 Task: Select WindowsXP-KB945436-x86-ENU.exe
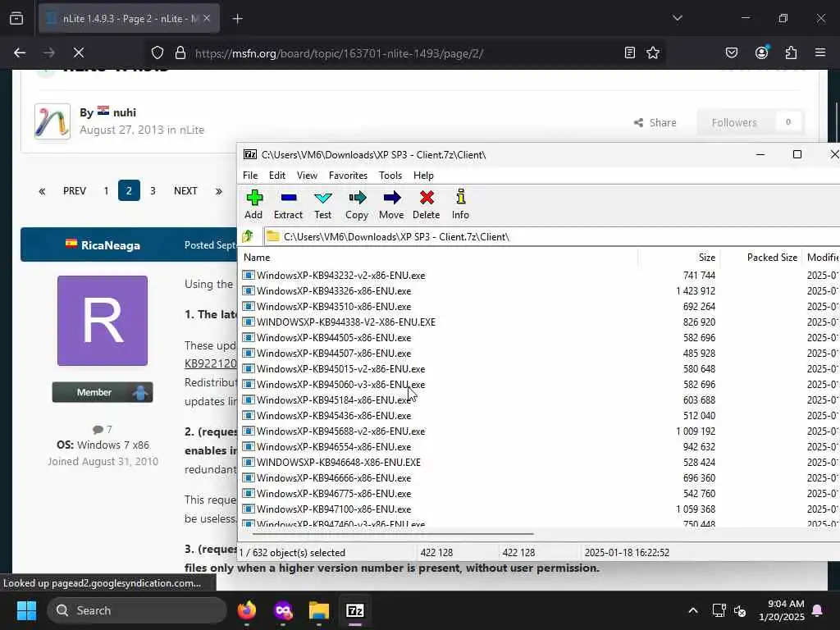pos(334,415)
